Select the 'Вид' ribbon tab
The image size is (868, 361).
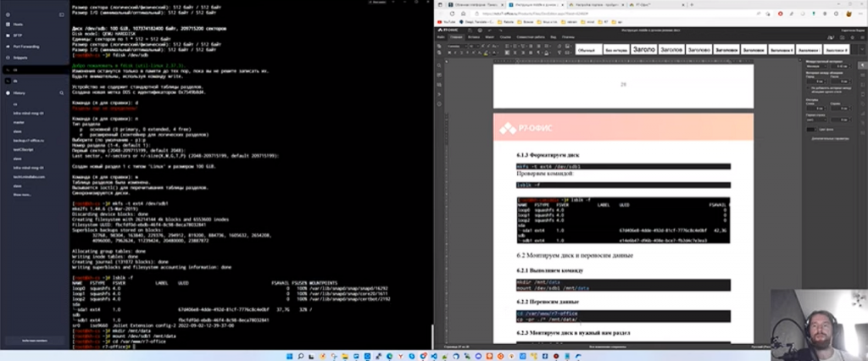click(553, 37)
